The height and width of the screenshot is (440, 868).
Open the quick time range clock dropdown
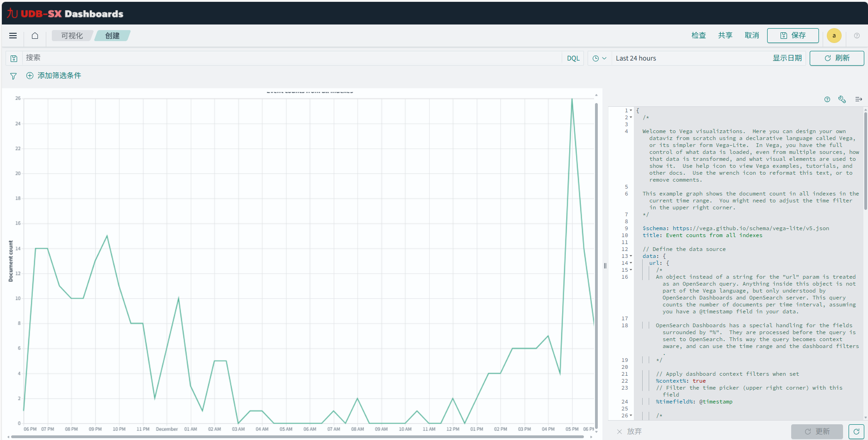(x=599, y=58)
